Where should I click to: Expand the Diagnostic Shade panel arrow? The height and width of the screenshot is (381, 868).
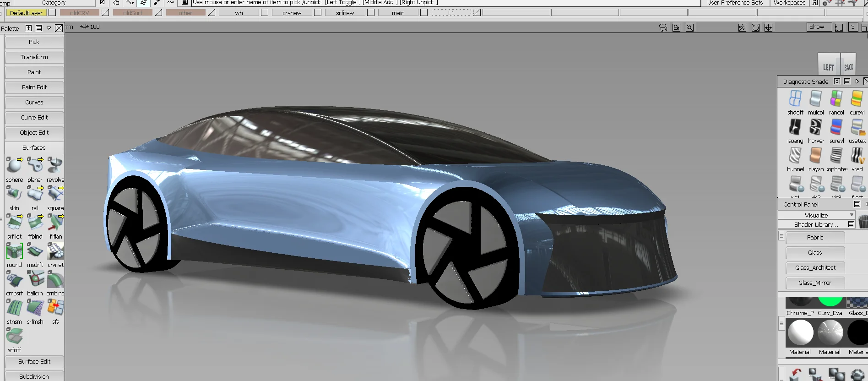(x=857, y=82)
